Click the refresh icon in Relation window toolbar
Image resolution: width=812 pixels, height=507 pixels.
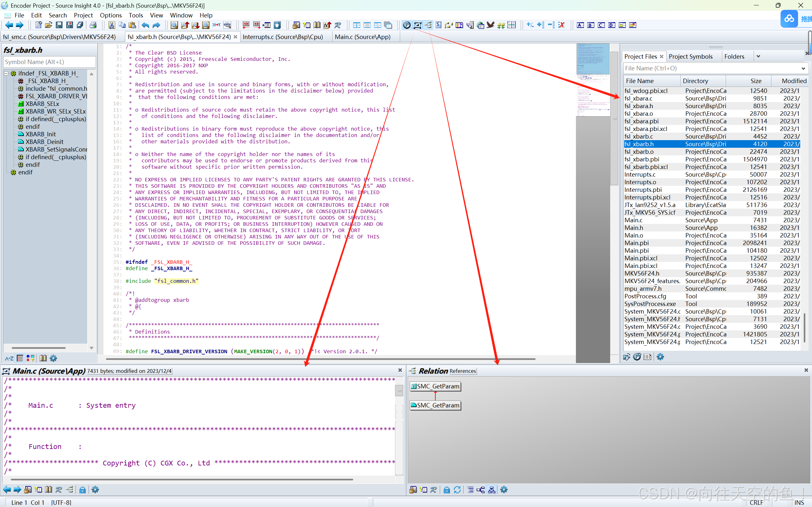click(457, 490)
